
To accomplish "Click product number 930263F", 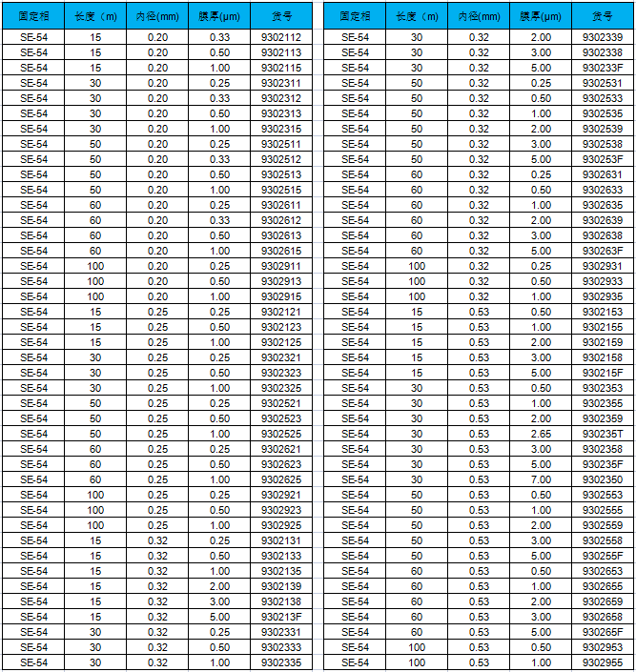I will (x=602, y=251).
